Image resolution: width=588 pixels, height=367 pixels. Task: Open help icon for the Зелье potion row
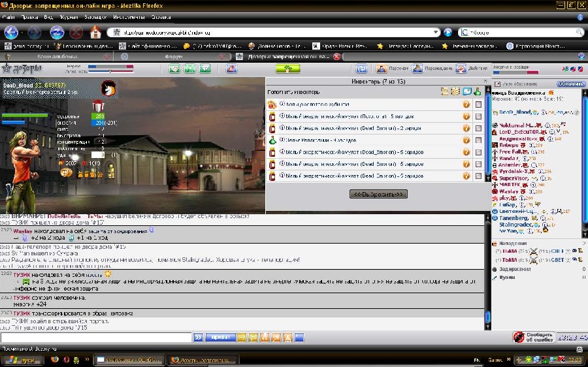click(466, 140)
